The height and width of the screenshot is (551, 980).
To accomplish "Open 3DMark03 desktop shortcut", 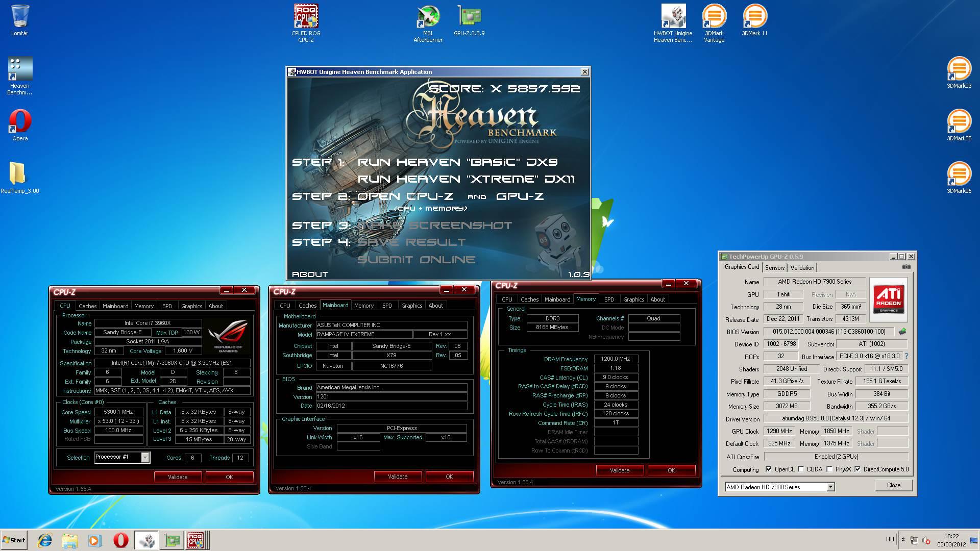I will click(x=959, y=73).
